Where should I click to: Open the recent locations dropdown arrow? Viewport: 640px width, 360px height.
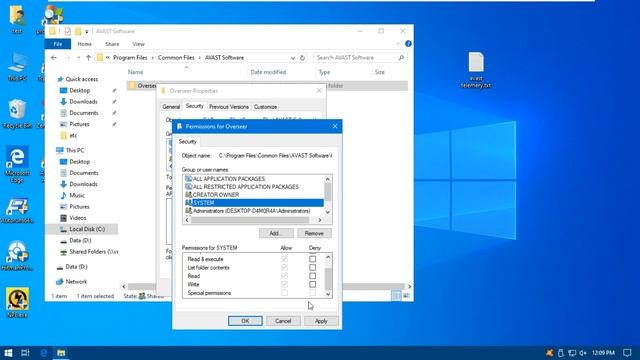[78, 58]
